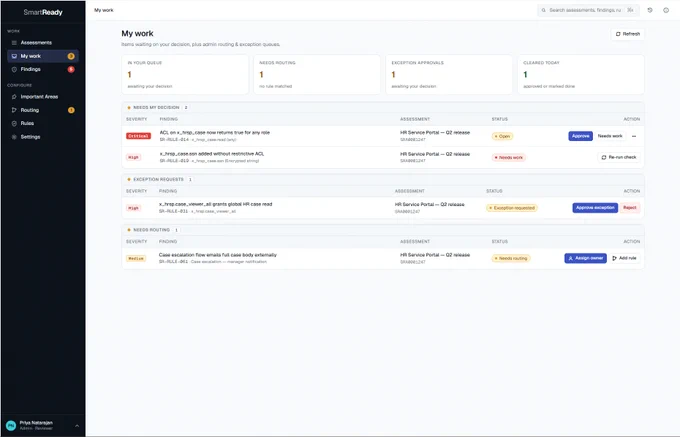Open Rules in the sidebar
Viewport: 680px width, 437px height.
pyautogui.click(x=42, y=124)
